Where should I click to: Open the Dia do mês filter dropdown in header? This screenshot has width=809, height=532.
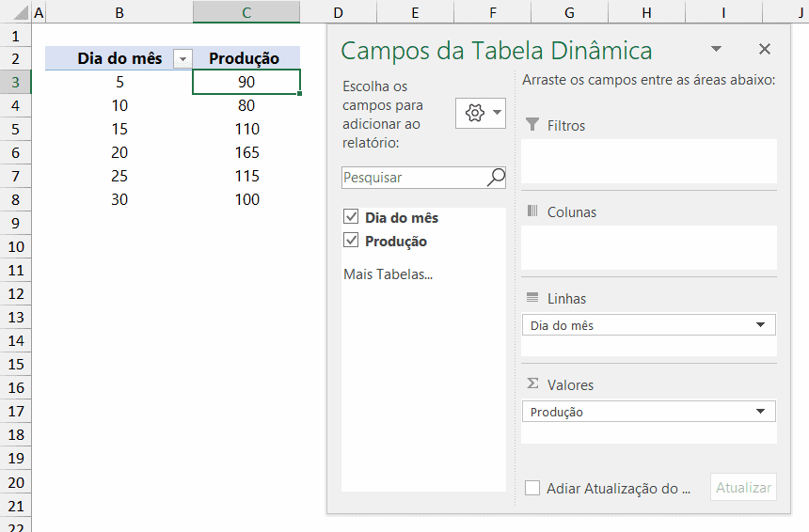tap(182, 60)
